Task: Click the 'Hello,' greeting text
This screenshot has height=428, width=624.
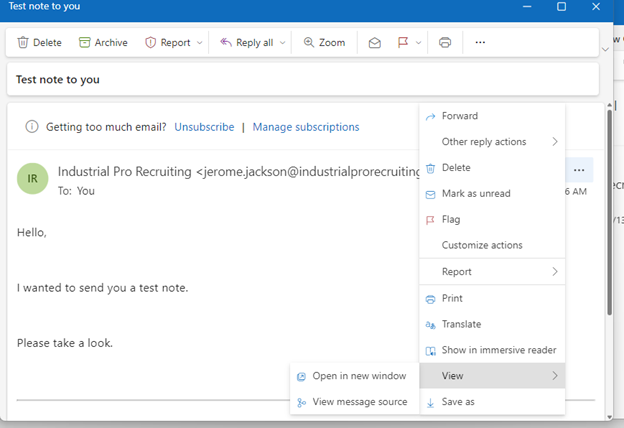Action: 32,233
